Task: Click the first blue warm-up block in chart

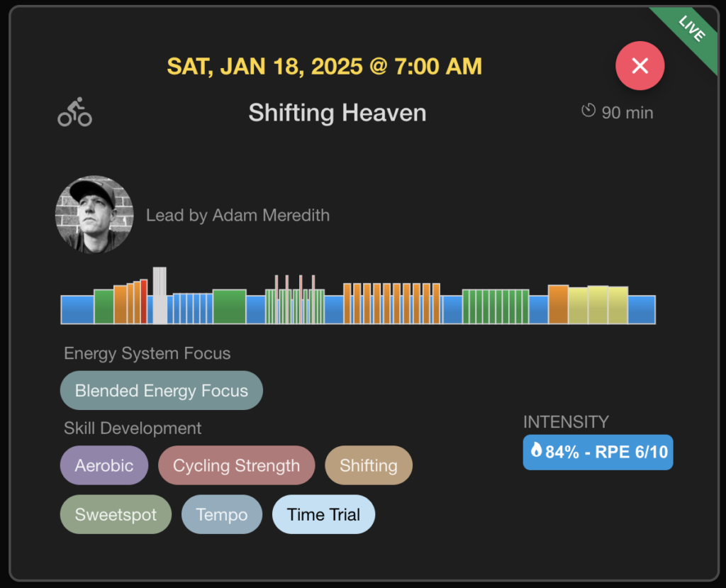Action: (77, 309)
